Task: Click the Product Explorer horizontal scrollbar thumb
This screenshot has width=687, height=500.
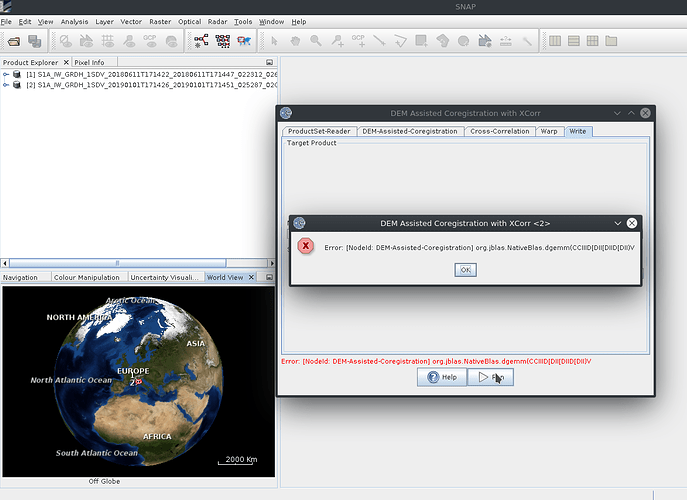Action: (x=118, y=263)
